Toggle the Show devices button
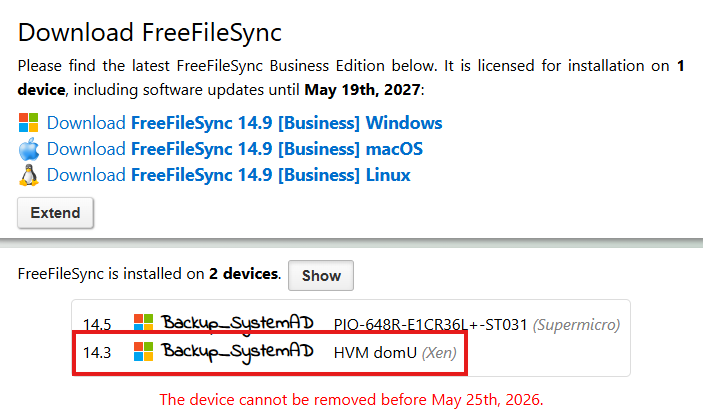 321,275
